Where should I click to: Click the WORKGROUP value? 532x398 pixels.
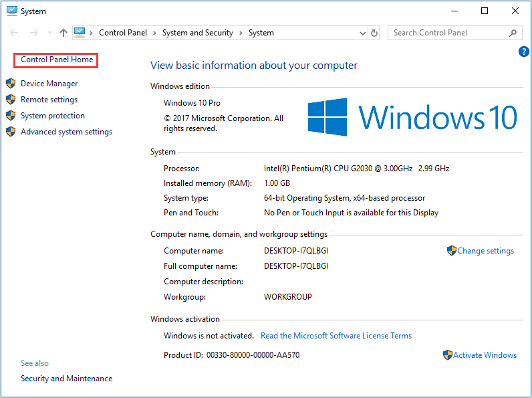[287, 297]
